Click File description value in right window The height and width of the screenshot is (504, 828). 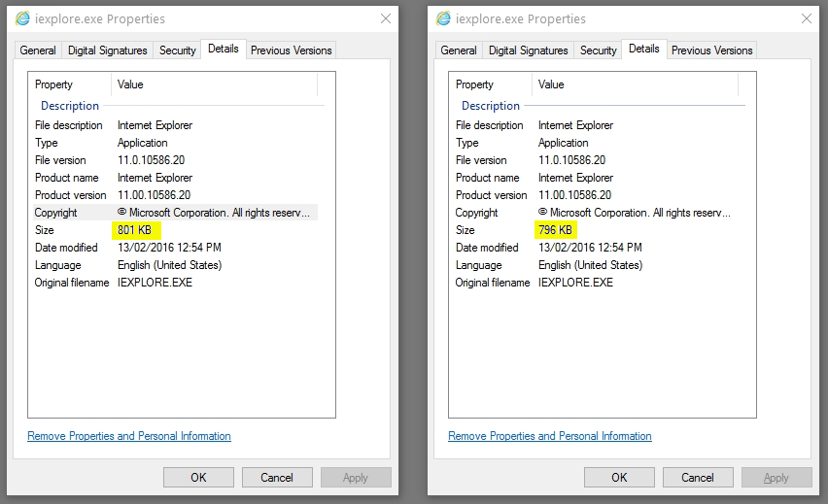click(x=575, y=125)
